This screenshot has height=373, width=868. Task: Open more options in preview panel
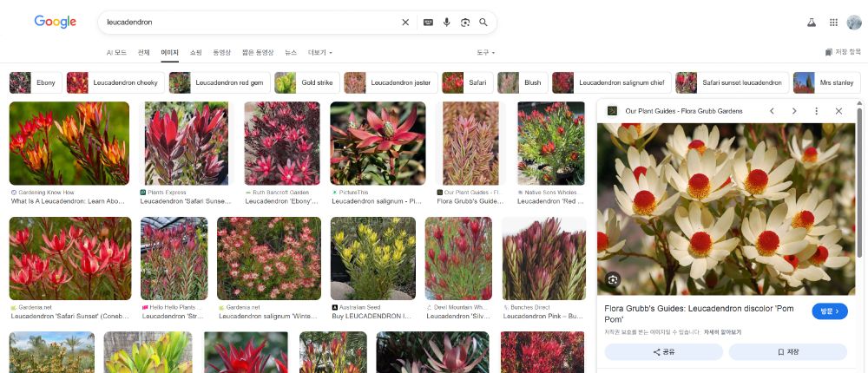[816, 111]
